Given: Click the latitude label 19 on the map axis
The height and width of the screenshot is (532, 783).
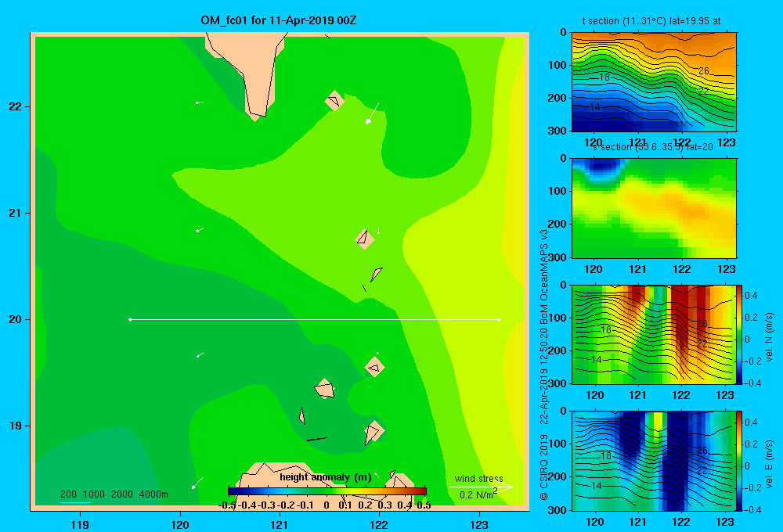Looking at the screenshot, I should point(15,426).
